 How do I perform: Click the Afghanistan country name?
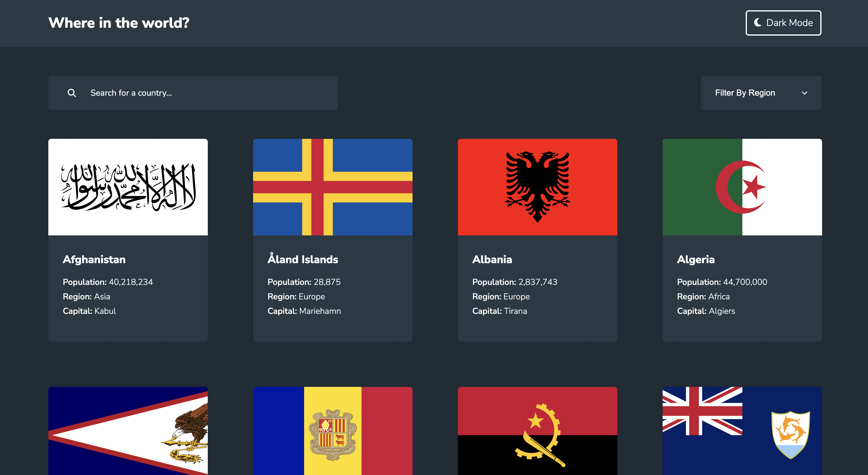click(x=94, y=260)
